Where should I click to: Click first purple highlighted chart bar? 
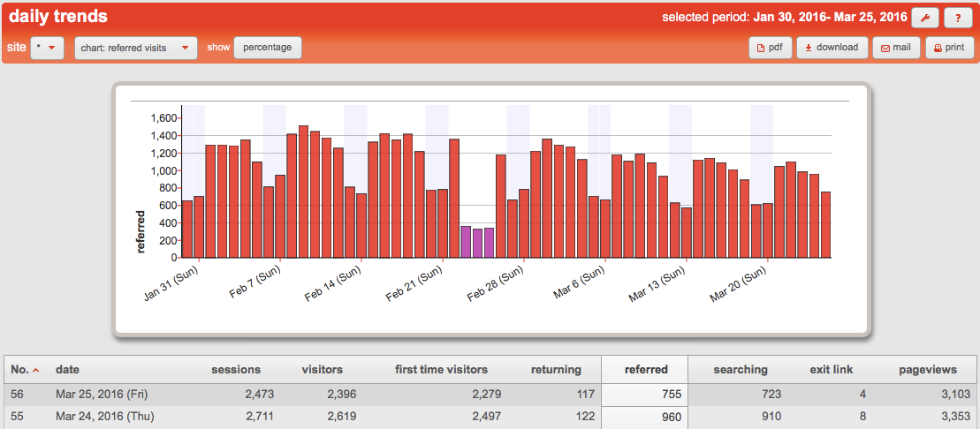click(466, 242)
